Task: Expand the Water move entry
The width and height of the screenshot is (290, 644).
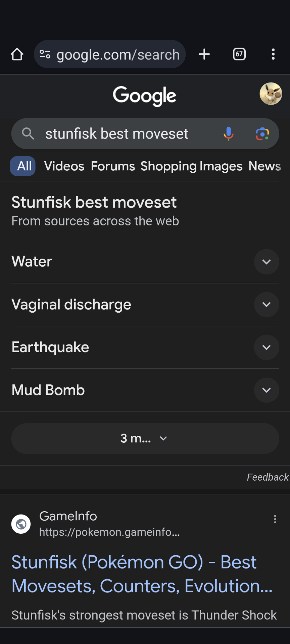Action: click(266, 262)
